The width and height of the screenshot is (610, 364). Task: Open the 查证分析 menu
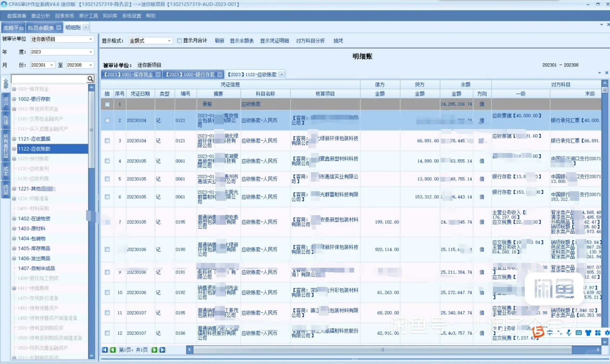click(x=40, y=16)
